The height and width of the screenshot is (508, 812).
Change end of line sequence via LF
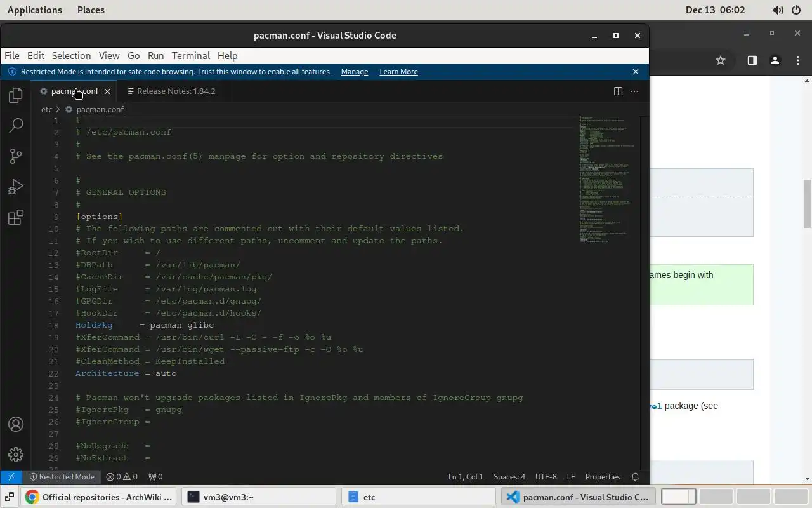pos(571,477)
